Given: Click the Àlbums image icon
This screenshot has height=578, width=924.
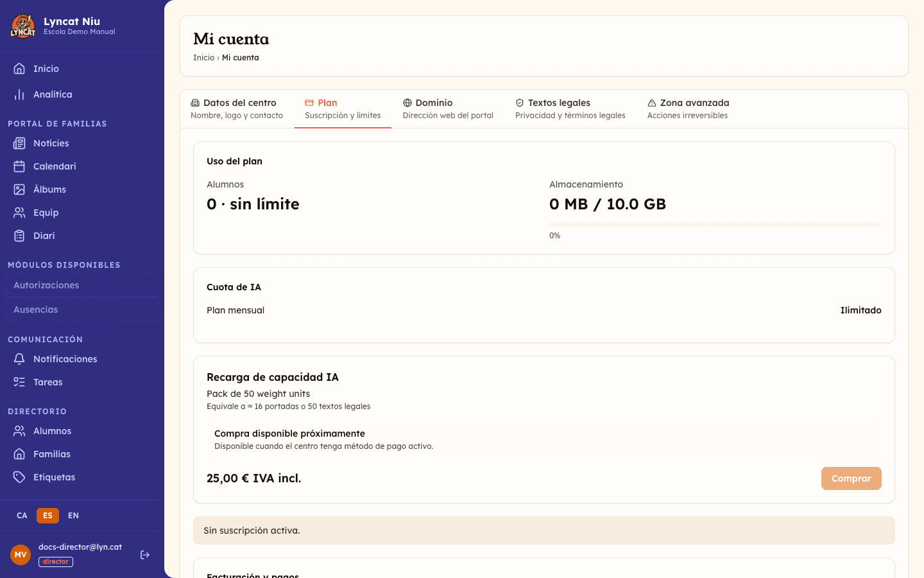Looking at the screenshot, I should [19, 189].
